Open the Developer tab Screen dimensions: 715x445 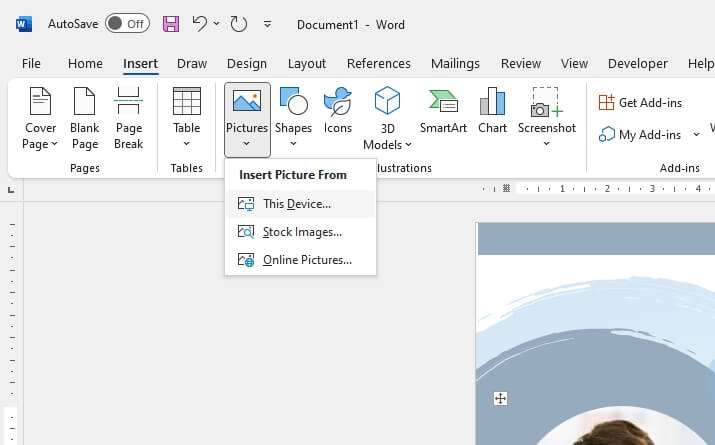[x=637, y=63]
